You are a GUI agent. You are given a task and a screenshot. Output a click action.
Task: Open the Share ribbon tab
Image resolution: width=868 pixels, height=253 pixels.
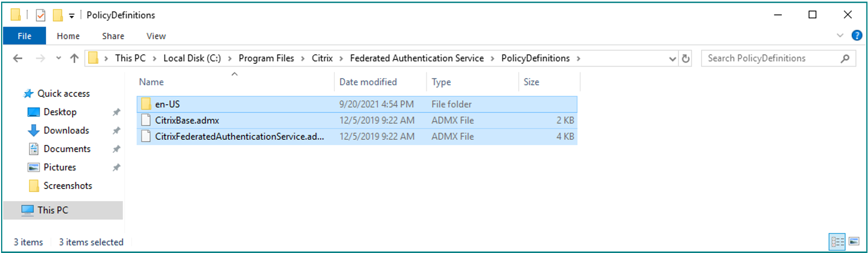113,36
